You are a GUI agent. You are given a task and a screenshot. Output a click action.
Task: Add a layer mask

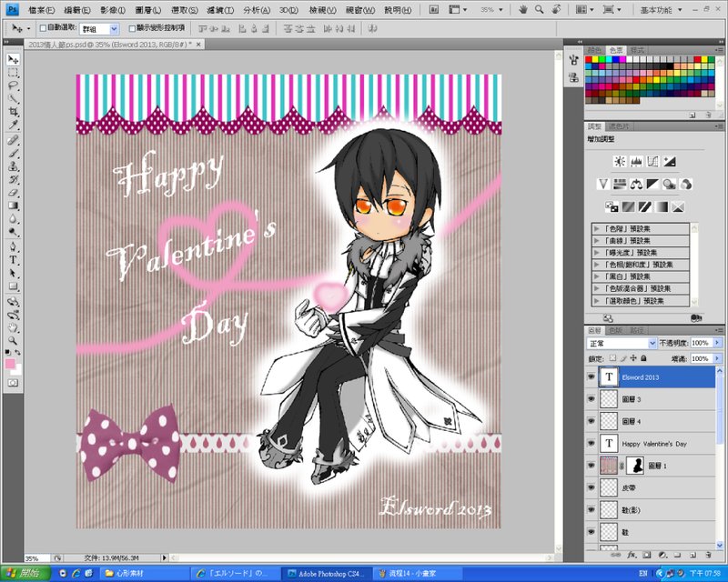point(647,555)
